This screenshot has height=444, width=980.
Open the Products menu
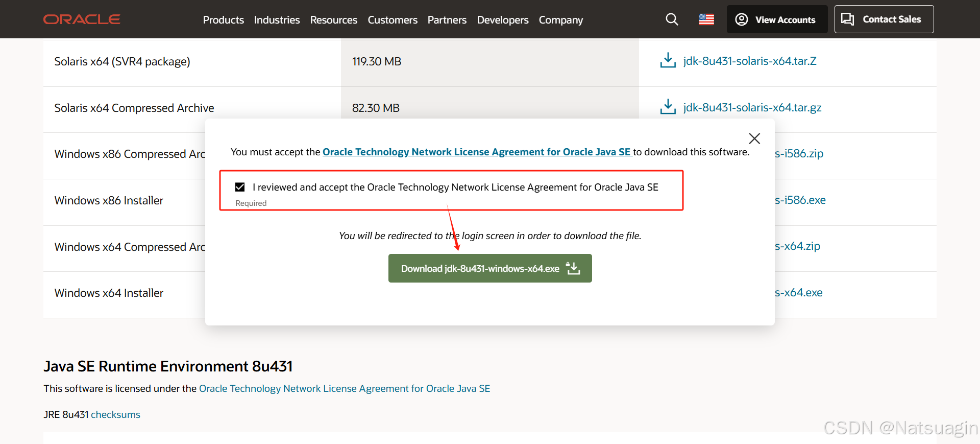[223, 19]
